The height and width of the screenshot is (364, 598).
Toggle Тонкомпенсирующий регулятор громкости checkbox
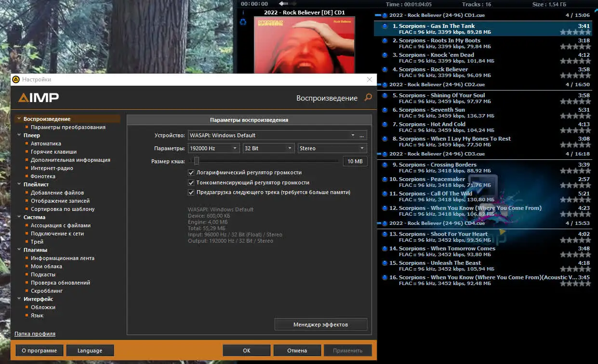(x=191, y=182)
